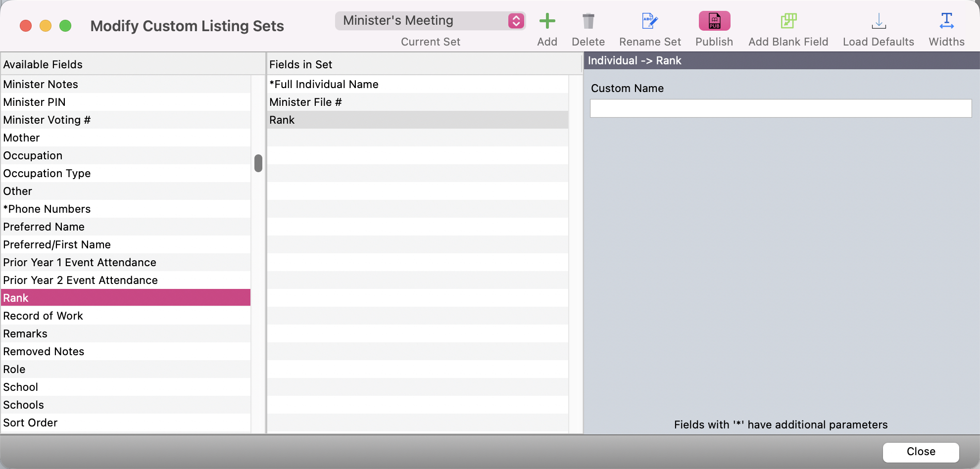Select the School field row
Screen dimensions: 980x469
click(x=126, y=387)
